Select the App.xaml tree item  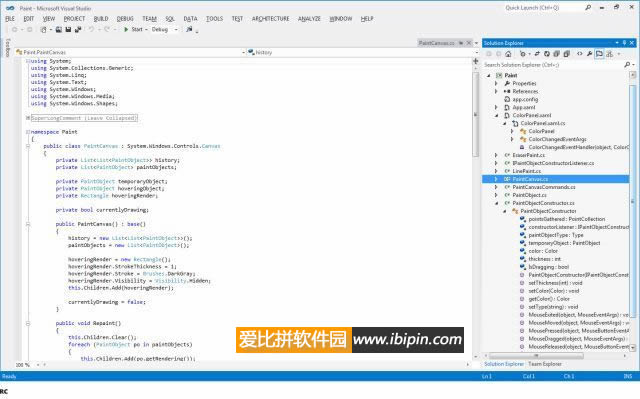point(524,107)
